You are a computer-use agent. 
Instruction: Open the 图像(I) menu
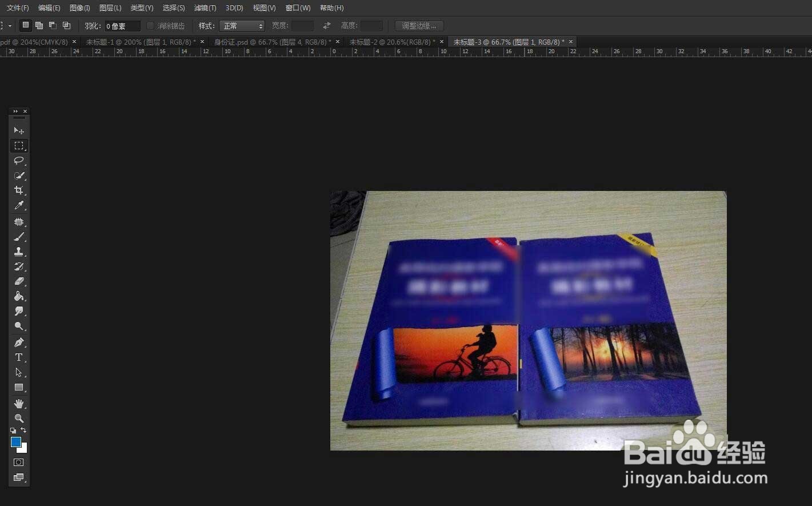coord(79,8)
